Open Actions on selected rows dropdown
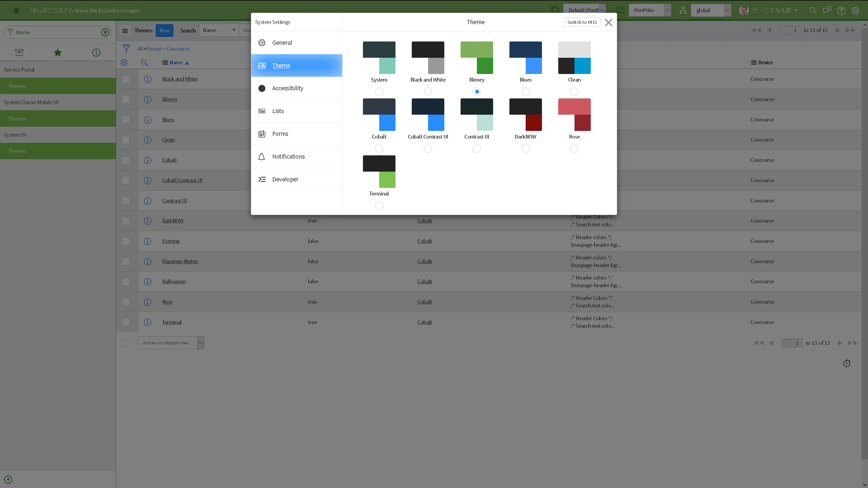868x488 pixels. [x=171, y=343]
